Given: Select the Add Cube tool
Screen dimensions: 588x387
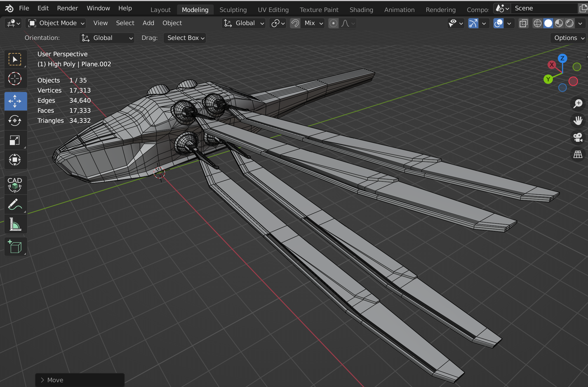Looking at the screenshot, I should (15, 247).
